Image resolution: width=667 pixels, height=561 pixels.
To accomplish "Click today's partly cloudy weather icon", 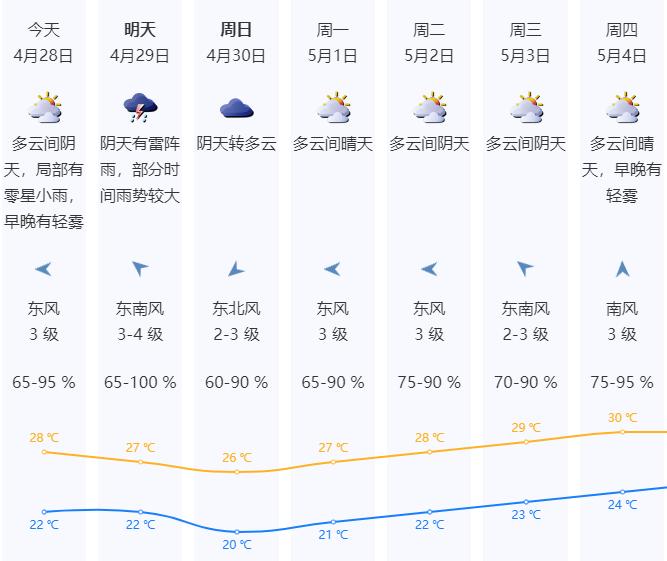I will (x=44, y=107).
